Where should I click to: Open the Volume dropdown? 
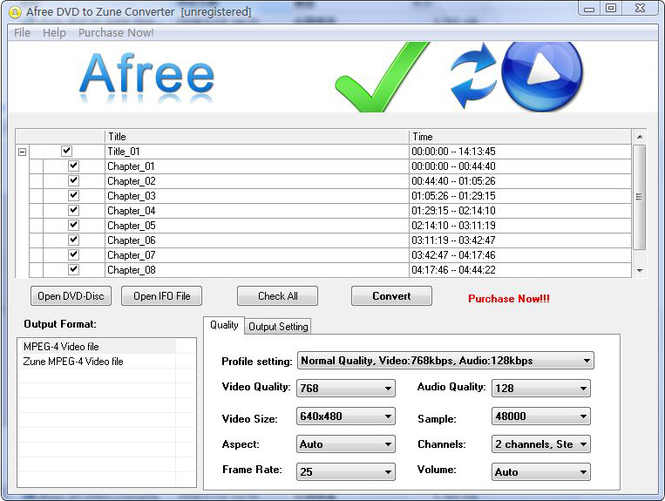[x=541, y=472]
